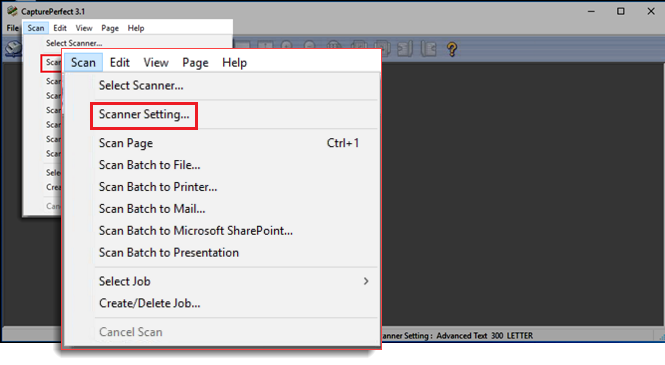Choose Scanner Setting... in the enlarged Scan menu

(144, 114)
